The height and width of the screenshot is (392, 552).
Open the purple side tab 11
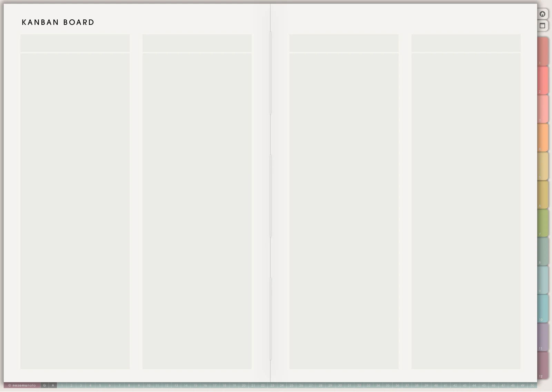coord(543,337)
